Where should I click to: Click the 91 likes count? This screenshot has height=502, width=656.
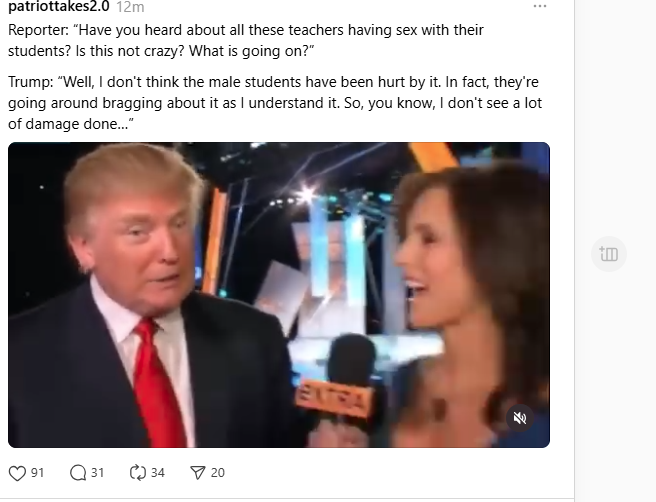click(38, 473)
